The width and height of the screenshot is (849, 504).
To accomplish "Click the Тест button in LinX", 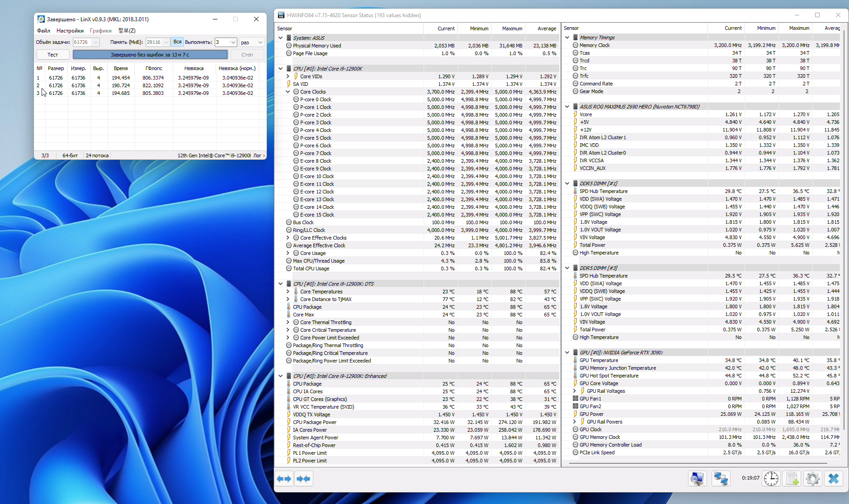I will point(53,55).
